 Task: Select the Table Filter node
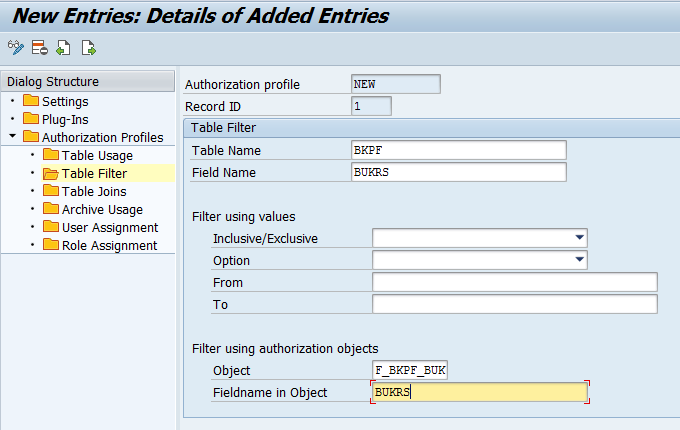tap(94, 173)
